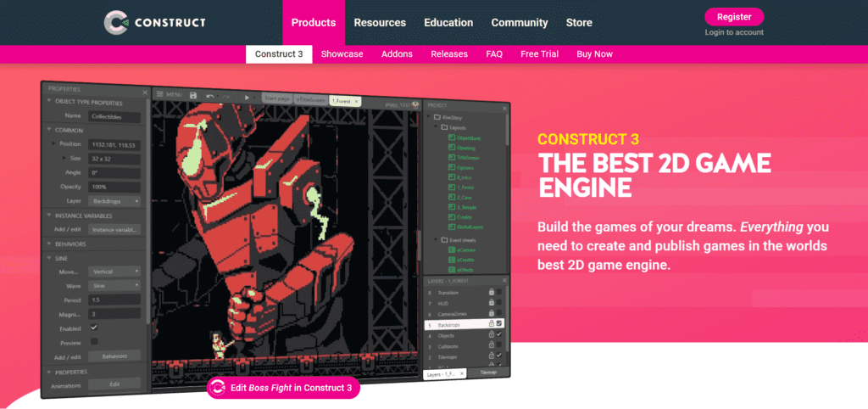Click the Construct icon on Edit Boss Fight button

pyautogui.click(x=218, y=388)
